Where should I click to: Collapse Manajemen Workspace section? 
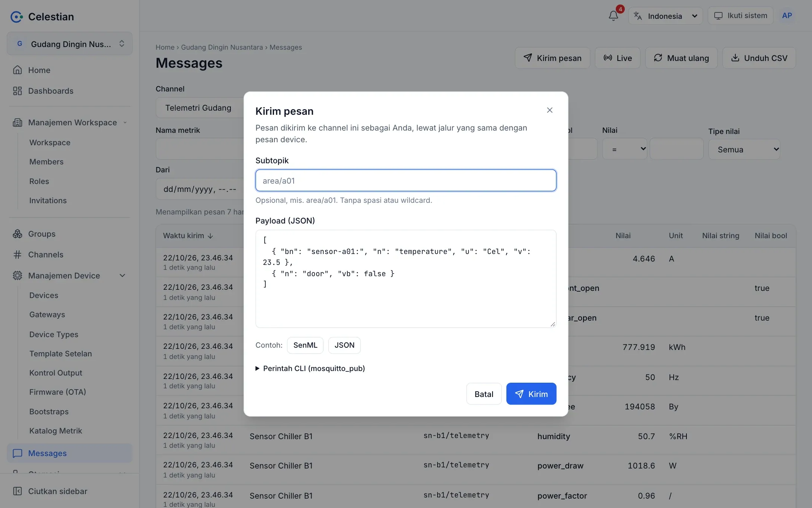(x=70, y=122)
